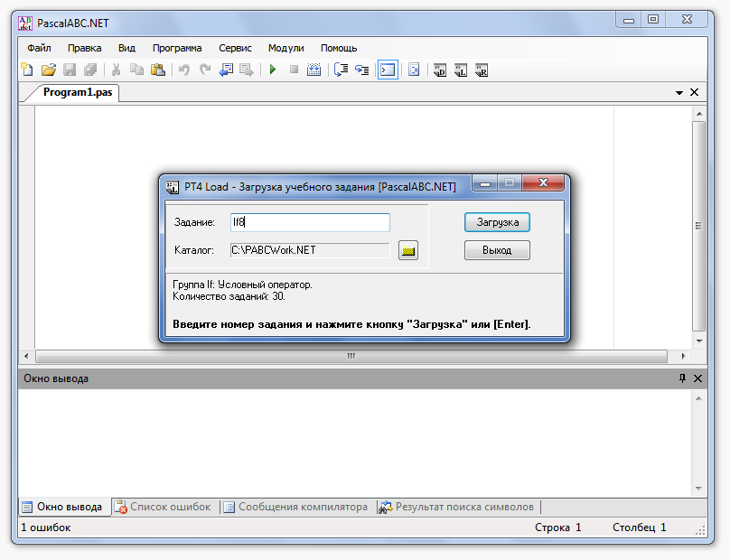Open the Модули menu
730x560 pixels.
click(286, 48)
